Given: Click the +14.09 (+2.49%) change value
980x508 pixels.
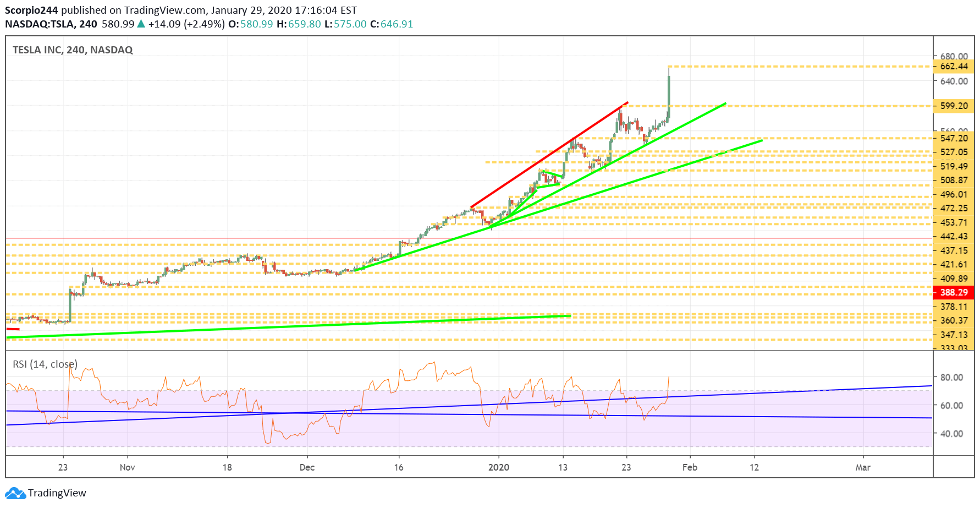Looking at the screenshot, I should [186, 24].
